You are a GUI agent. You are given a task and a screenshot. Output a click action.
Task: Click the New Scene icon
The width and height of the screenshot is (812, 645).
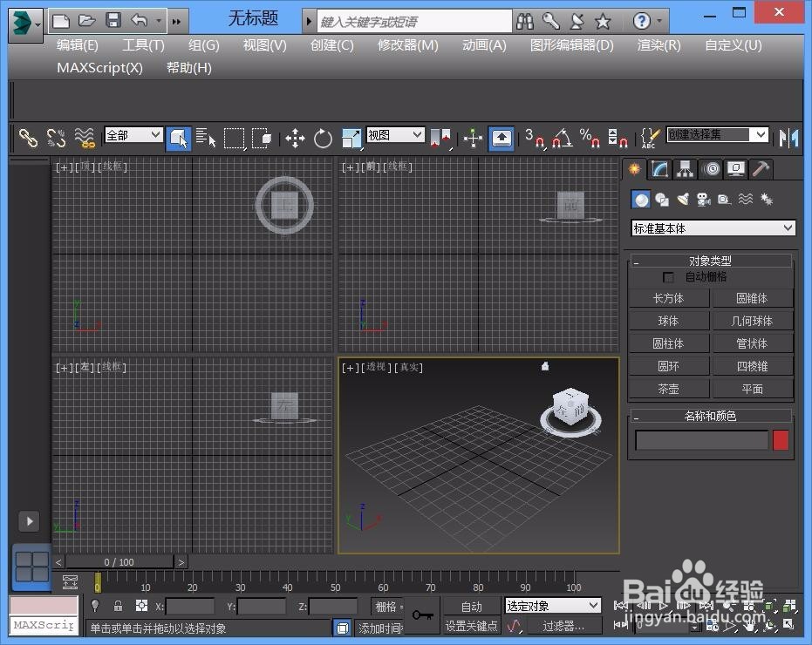click(x=61, y=21)
